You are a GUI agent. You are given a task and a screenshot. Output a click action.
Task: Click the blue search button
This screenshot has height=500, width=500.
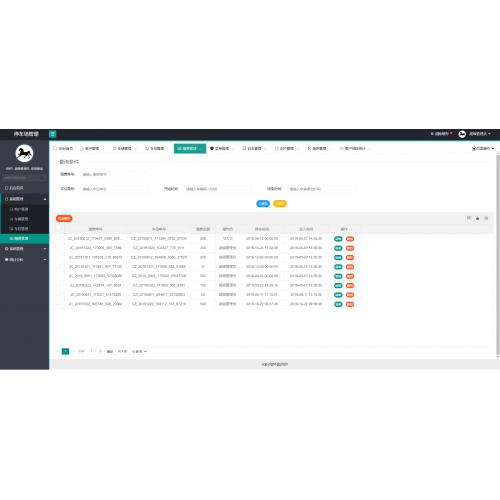tap(263, 204)
